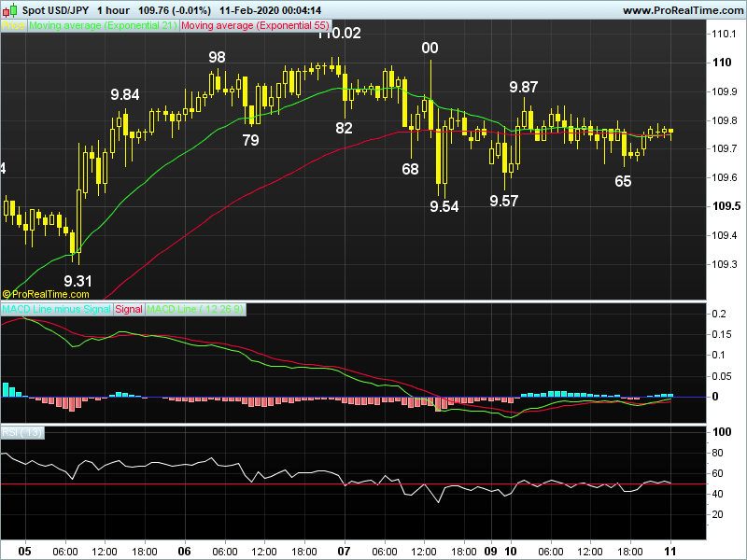Image resolution: width=747 pixels, height=560 pixels.
Task: Click the '110.02' high price annotation
Action: [339, 34]
